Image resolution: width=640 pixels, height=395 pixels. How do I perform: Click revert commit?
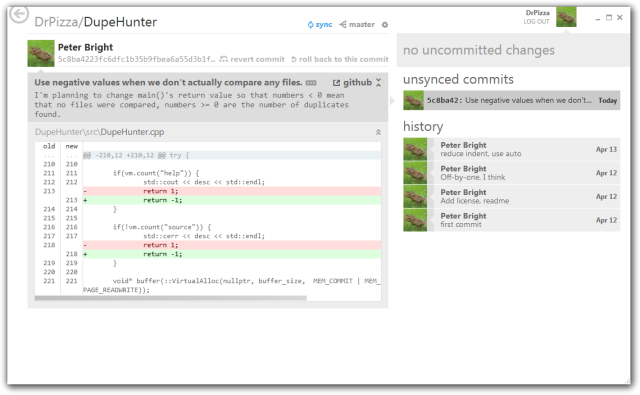[x=252, y=59]
